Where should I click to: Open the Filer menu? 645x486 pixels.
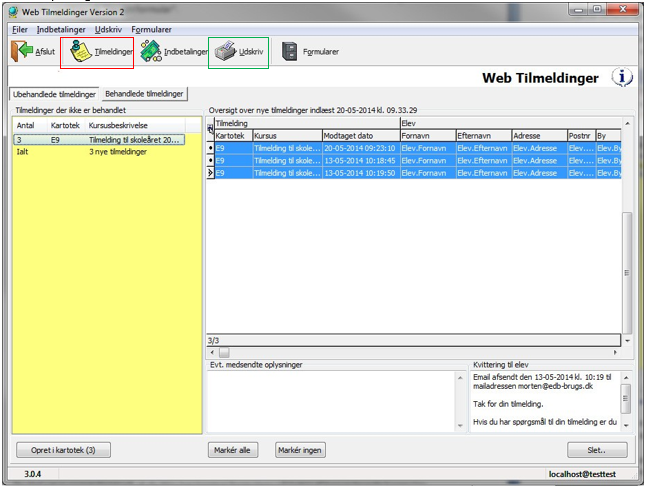[20, 30]
